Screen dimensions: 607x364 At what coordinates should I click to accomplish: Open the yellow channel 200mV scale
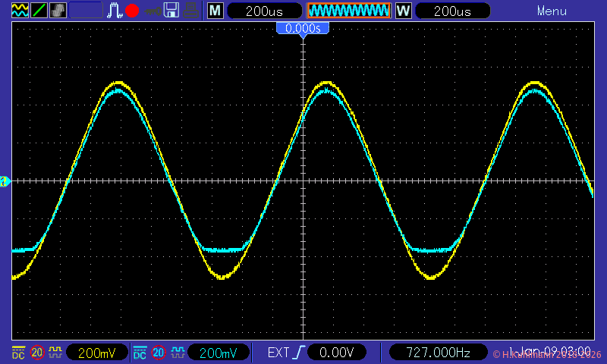pos(97,353)
